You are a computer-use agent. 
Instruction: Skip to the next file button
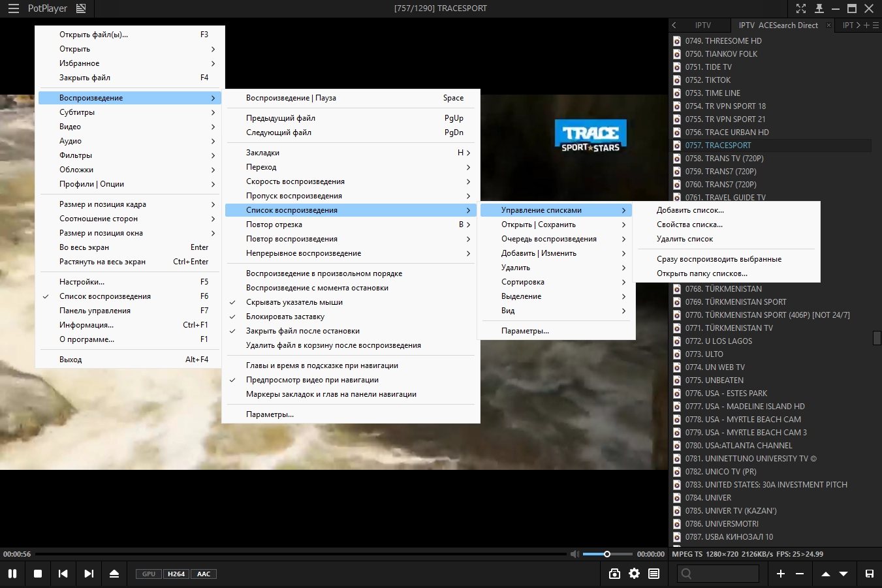point(89,574)
